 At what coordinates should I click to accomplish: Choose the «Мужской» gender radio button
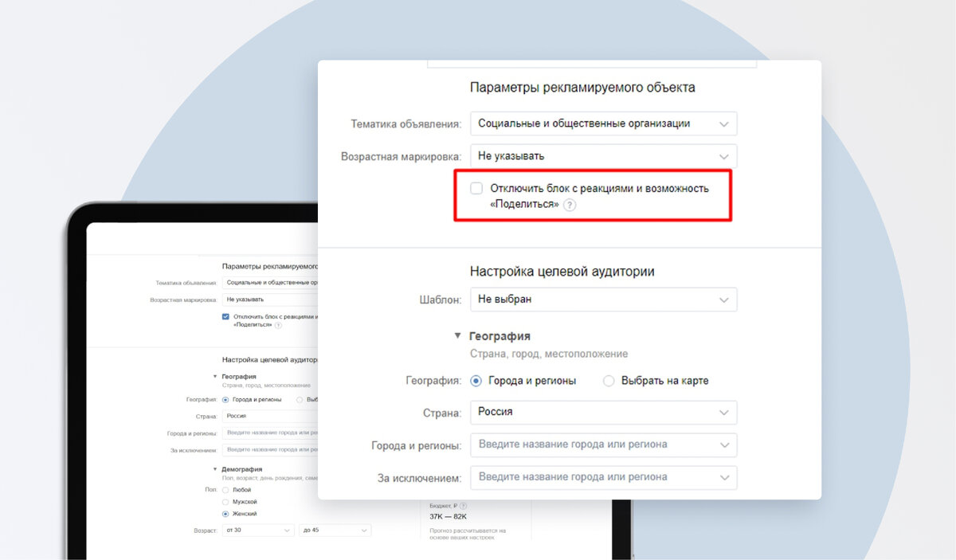point(225,502)
